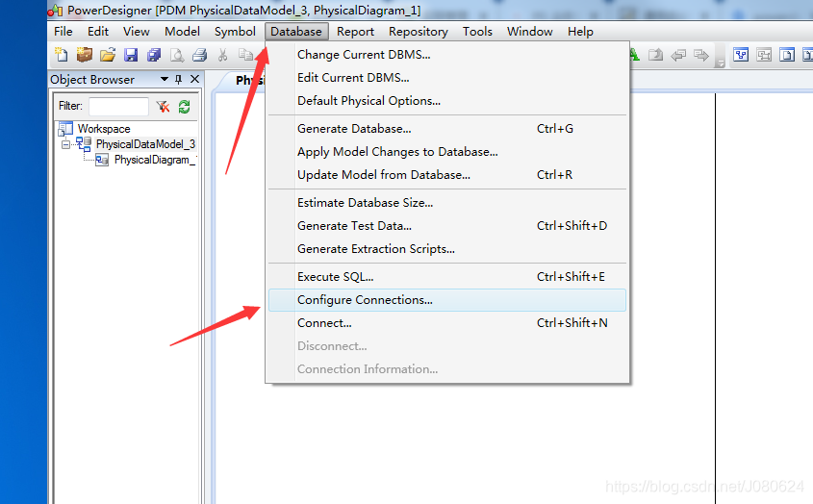Click the PhysicalDiagram tab in the canvas area
Viewport: 813px width, 504px height.
click(x=243, y=81)
